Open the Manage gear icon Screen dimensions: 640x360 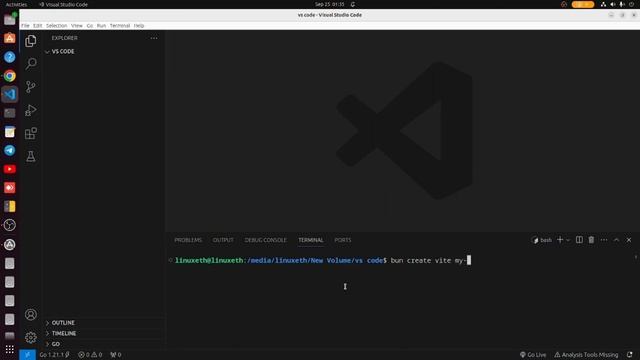pyautogui.click(x=31, y=337)
